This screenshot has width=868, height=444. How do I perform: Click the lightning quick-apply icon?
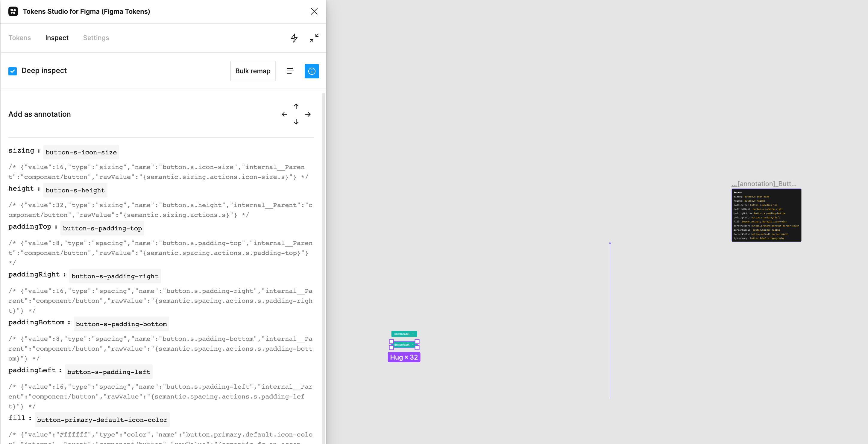click(294, 38)
